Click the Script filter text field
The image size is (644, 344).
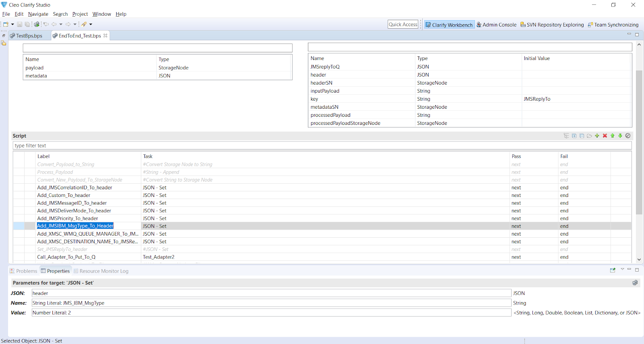322,145
